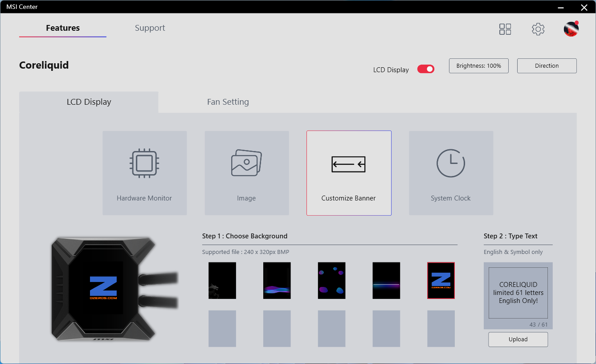Click the empty slot below the dragon background
This screenshot has height=364, width=596.
point(222,329)
